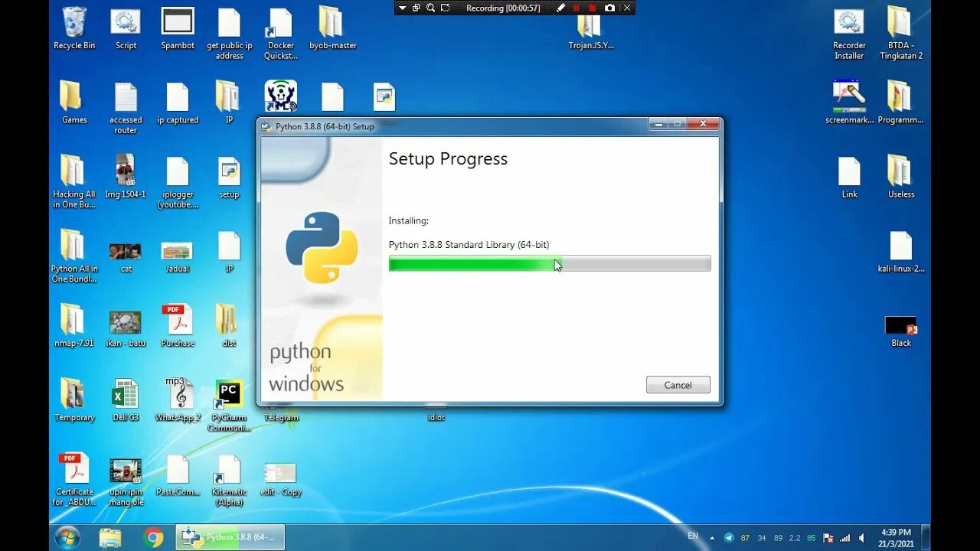Select the Programm... folder icon
This screenshot has height=551, width=980.
point(900,103)
